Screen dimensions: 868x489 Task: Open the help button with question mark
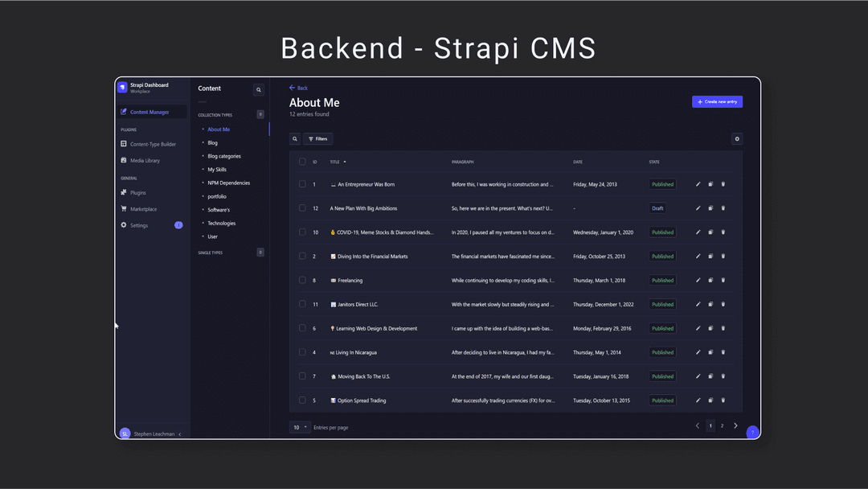752,433
